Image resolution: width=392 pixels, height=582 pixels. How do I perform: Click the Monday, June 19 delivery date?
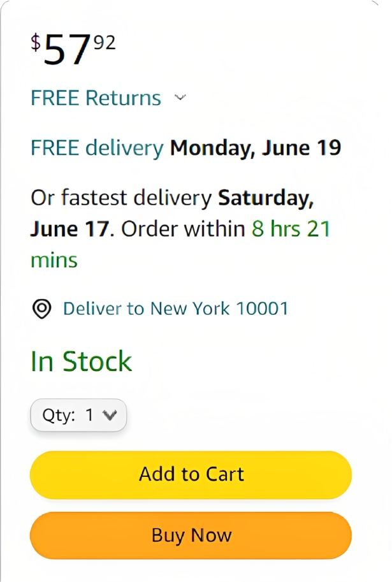(256, 148)
